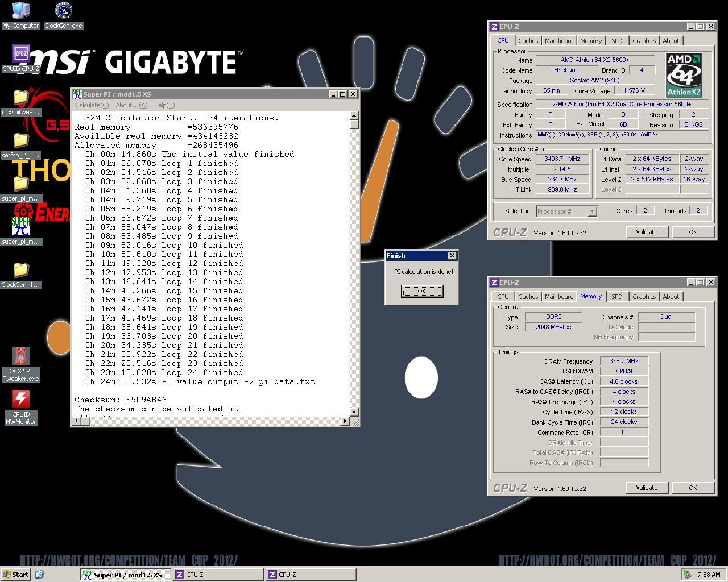Expand the Processor #1 selection dropdown
The image size is (728, 582).
pos(592,211)
